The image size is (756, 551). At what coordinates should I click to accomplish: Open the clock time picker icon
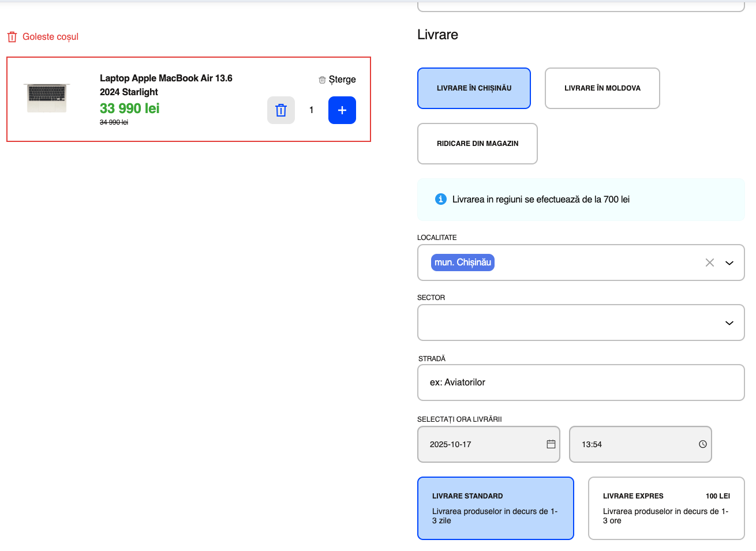pos(703,444)
